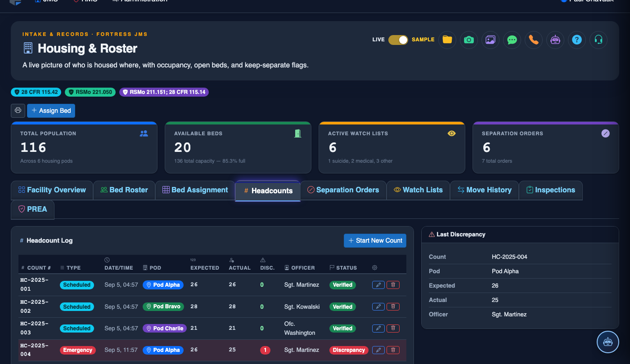Open the PREA tab
630x364 pixels.
click(x=33, y=209)
